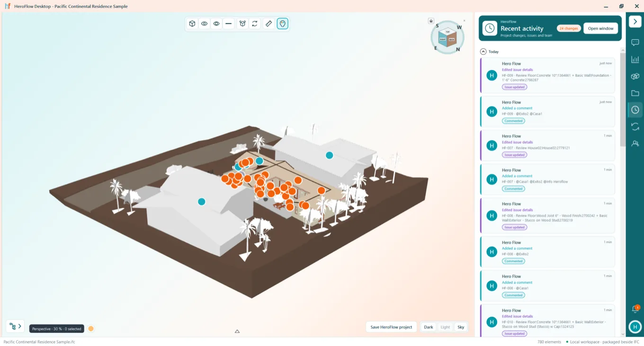Open the H user avatar in the sidebar
The height and width of the screenshot is (346, 644).
pyautogui.click(x=635, y=327)
